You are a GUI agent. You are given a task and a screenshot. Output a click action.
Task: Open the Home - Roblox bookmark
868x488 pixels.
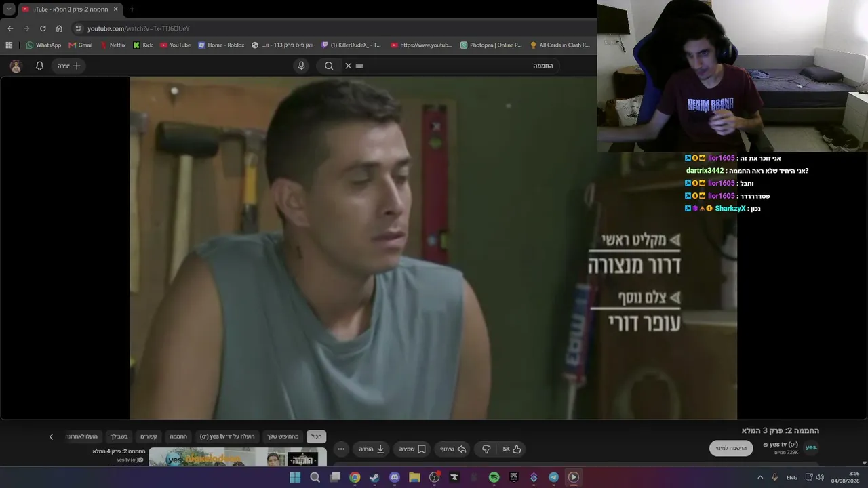point(221,45)
